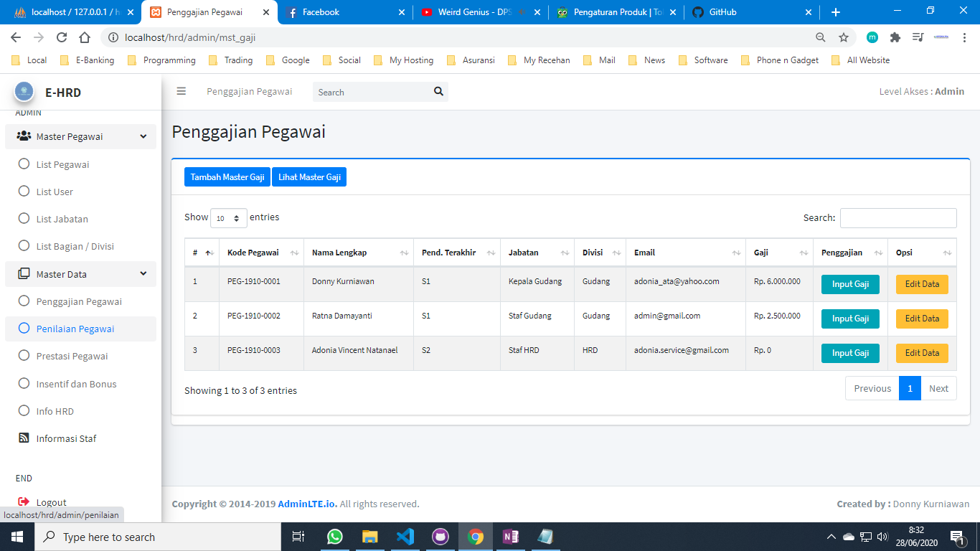Click the Logout icon in sidebar
980x551 pixels.
click(24, 502)
